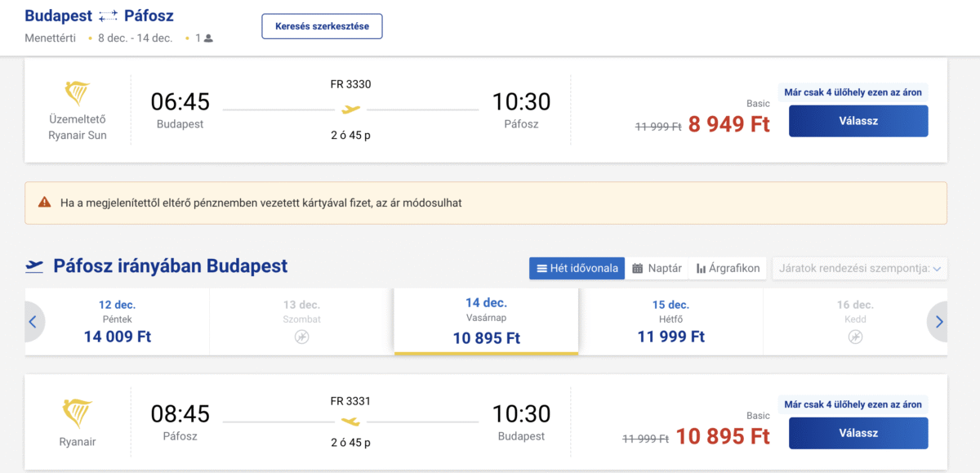Screen dimensions: 980x473
Task: Select the 14 dec. Vasárnap date card
Action: tap(486, 321)
